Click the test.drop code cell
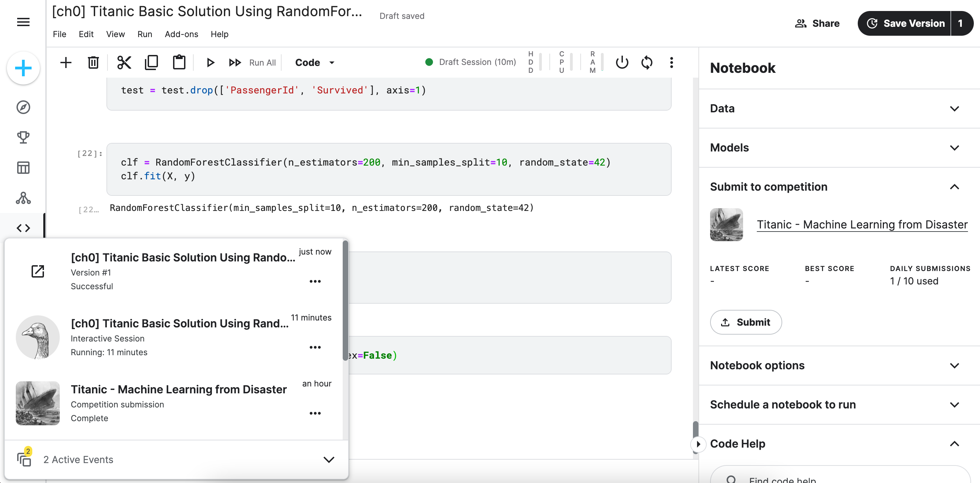 [389, 94]
